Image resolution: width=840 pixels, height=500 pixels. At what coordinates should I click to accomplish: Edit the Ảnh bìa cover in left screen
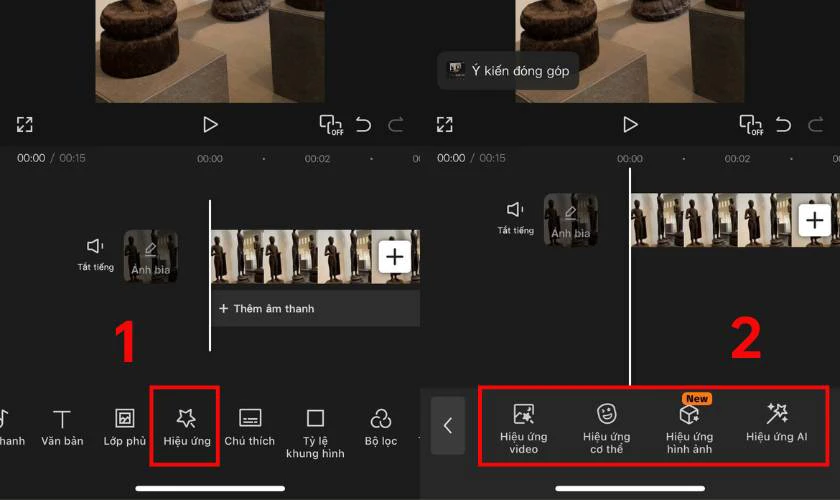(x=151, y=257)
